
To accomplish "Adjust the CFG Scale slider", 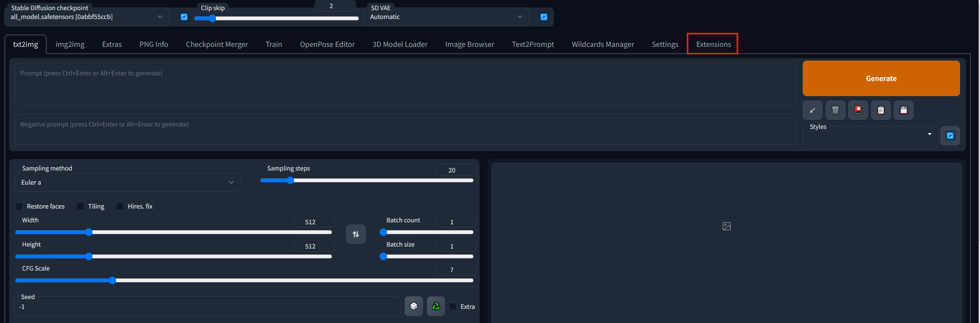I will pos(244,281).
